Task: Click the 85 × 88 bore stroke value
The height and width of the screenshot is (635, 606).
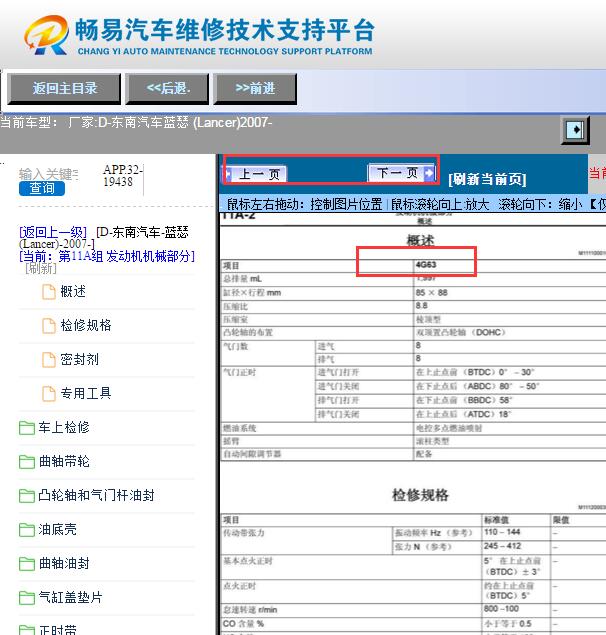Action: (431, 292)
